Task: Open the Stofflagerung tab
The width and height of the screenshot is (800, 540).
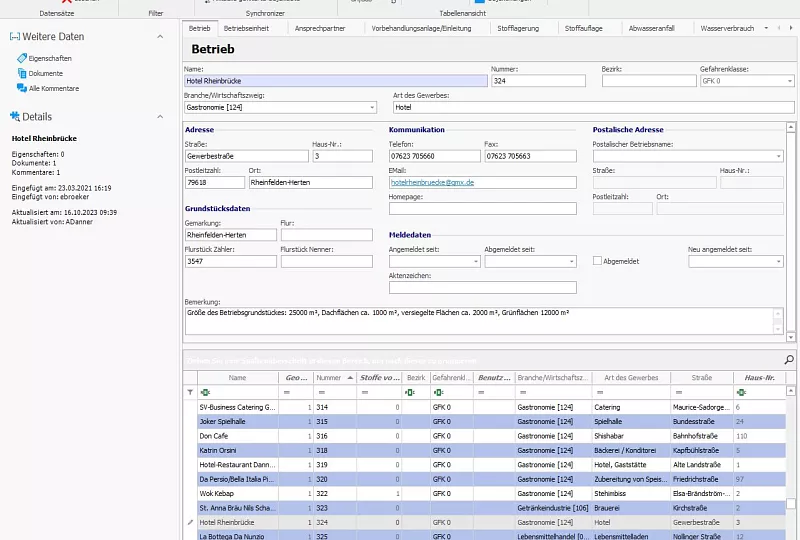Action: 518,28
